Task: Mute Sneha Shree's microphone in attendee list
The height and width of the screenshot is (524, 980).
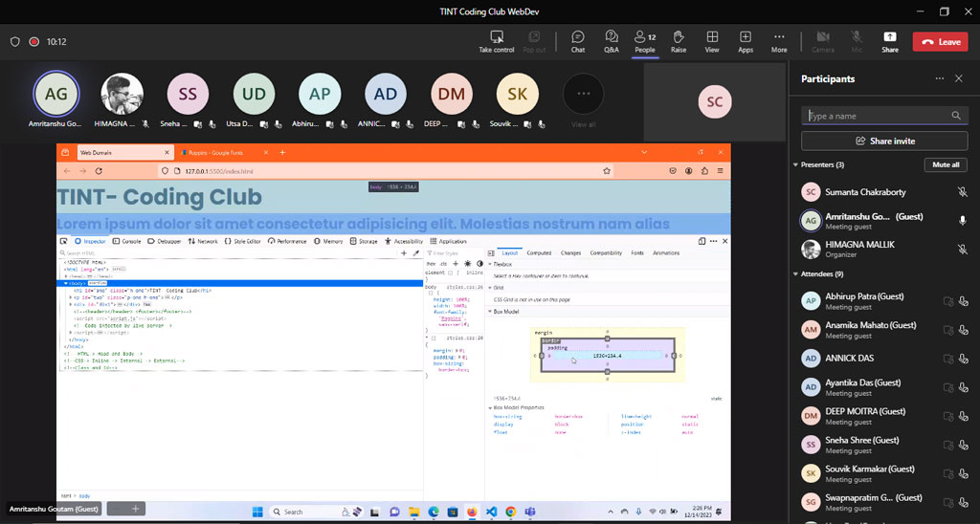Action: 963,445
